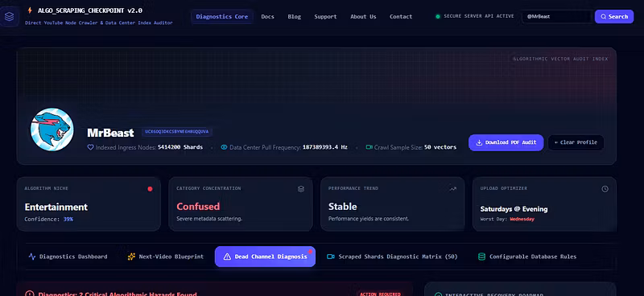Image resolution: width=644 pixels, height=296 pixels.
Task: Switch to the Next-Video Blueprint tab
Action: point(166,257)
